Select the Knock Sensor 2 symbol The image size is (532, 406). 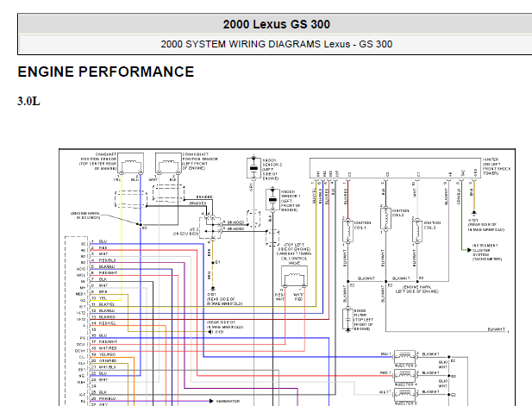tap(253, 167)
